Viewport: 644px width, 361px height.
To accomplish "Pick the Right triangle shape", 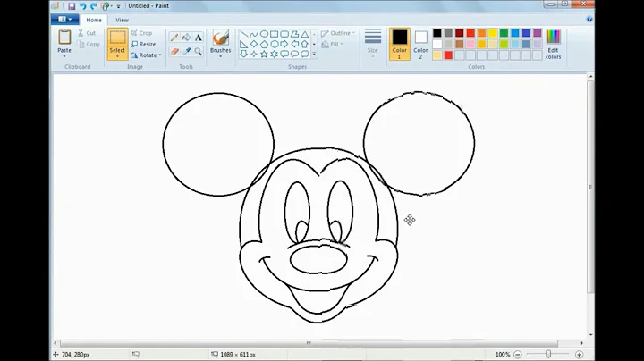I will click(x=244, y=44).
